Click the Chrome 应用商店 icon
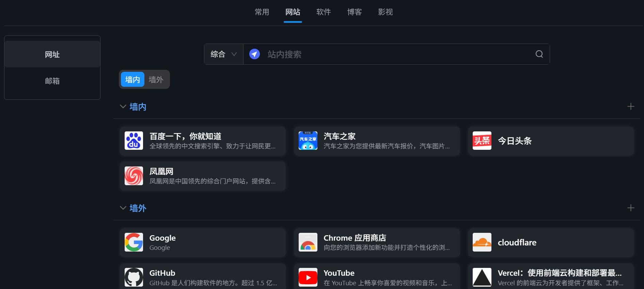This screenshot has height=289, width=644. [x=308, y=242]
